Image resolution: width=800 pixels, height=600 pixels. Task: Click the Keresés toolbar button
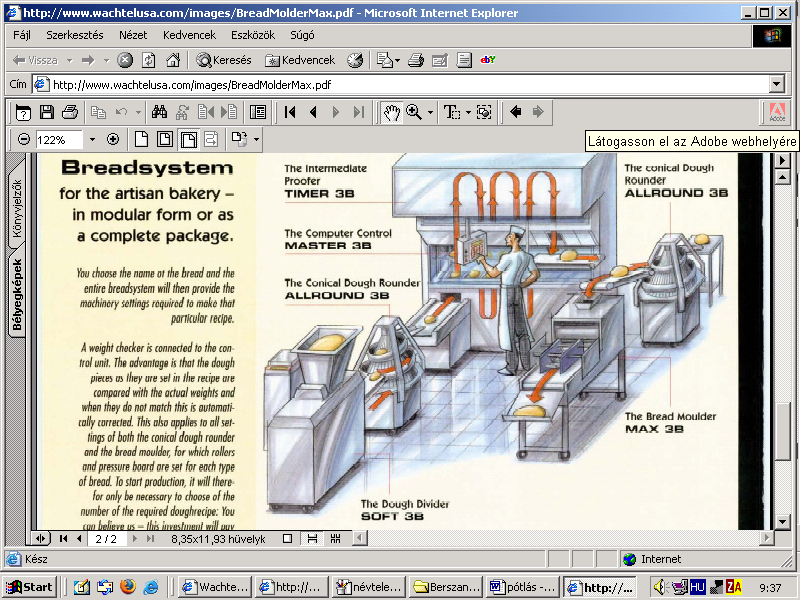224,60
